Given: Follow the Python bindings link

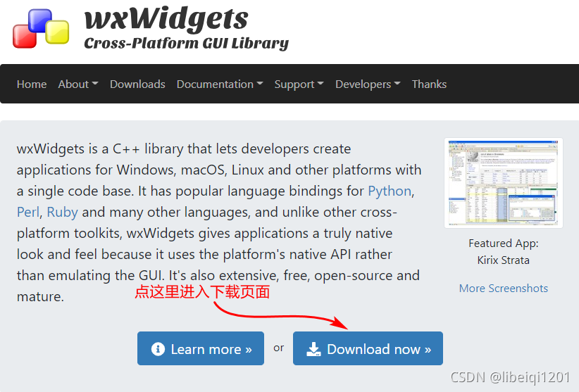Looking at the screenshot, I should pyautogui.click(x=390, y=191).
